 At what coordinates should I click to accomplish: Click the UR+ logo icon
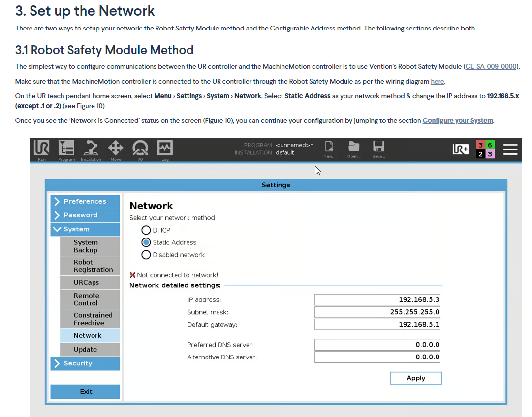click(x=461, y=149)
